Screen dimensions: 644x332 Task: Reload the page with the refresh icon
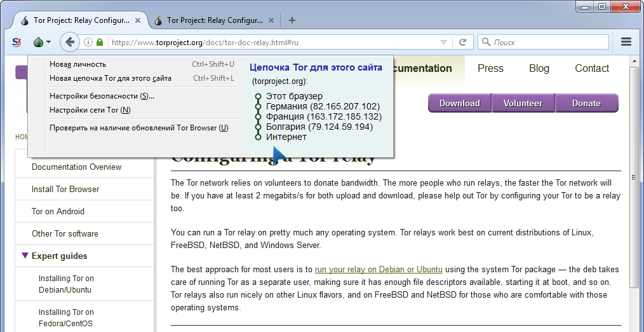point(462,42)
